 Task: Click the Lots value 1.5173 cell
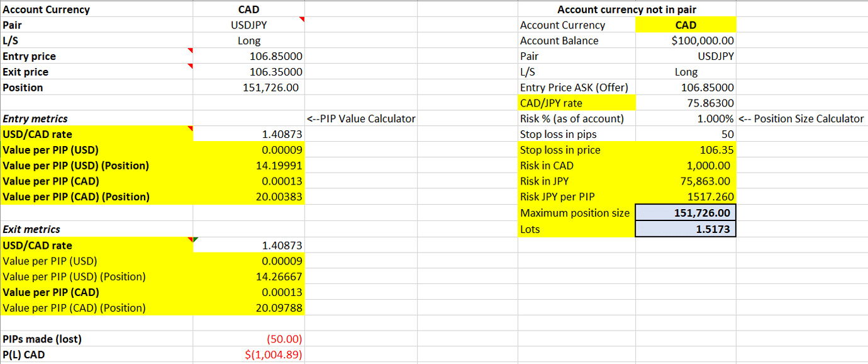[x=686, y=229]
